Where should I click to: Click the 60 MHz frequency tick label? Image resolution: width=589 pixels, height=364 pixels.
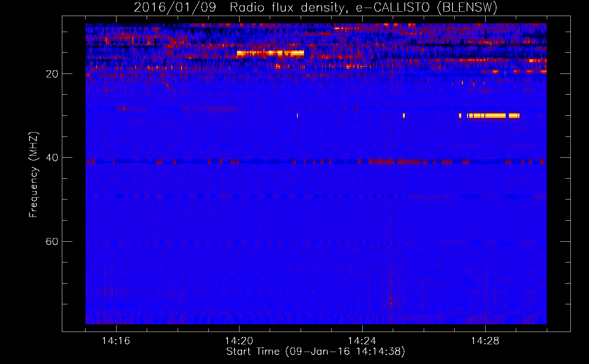[52, 241]
